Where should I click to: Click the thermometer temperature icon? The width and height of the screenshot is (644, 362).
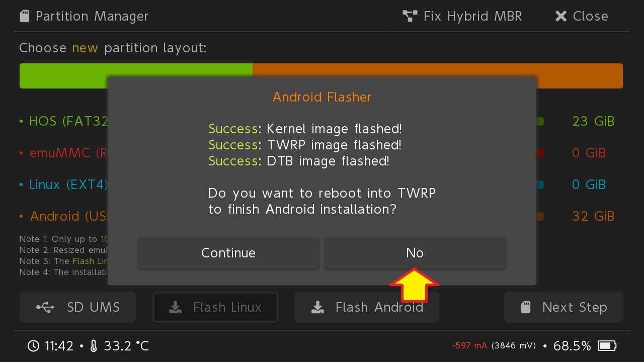point(94,346)
